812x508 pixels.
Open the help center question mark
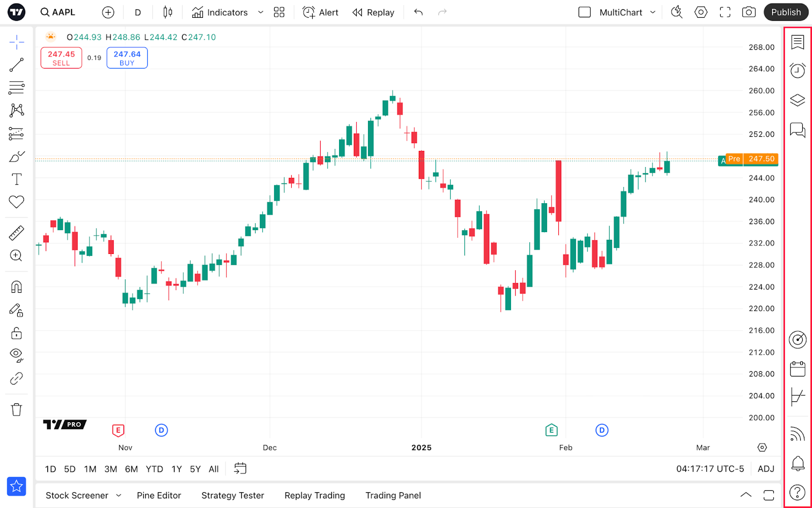[797, 492]
